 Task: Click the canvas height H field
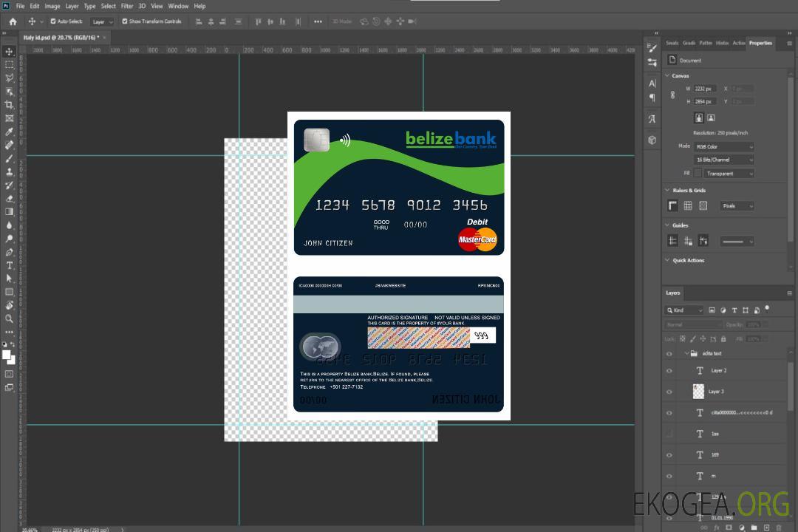click(706, 102)
